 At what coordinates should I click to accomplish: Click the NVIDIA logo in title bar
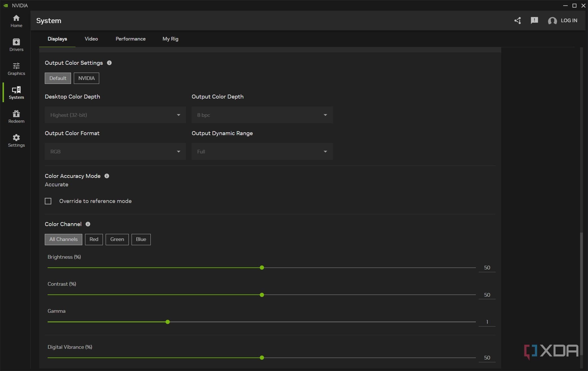6,5
